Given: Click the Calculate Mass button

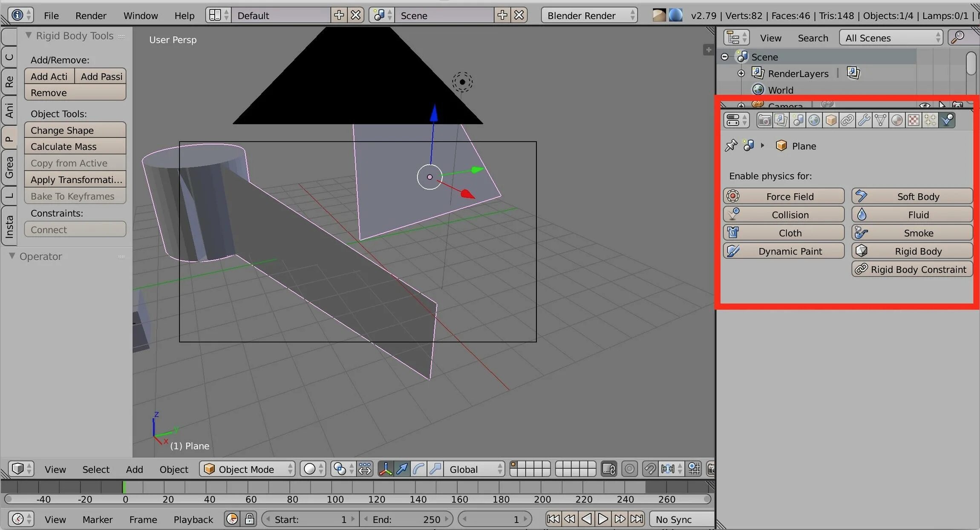Looking at the screenshot, I should pos(75,146).
